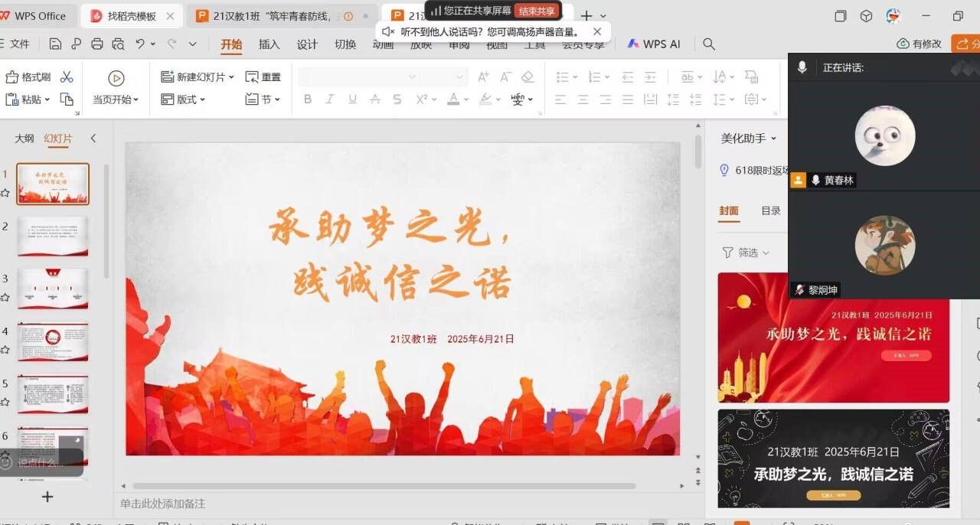The height and width of the screenshot is (525, 980).
Task: Click the Undo arrow icon
Action: [140, 44]
